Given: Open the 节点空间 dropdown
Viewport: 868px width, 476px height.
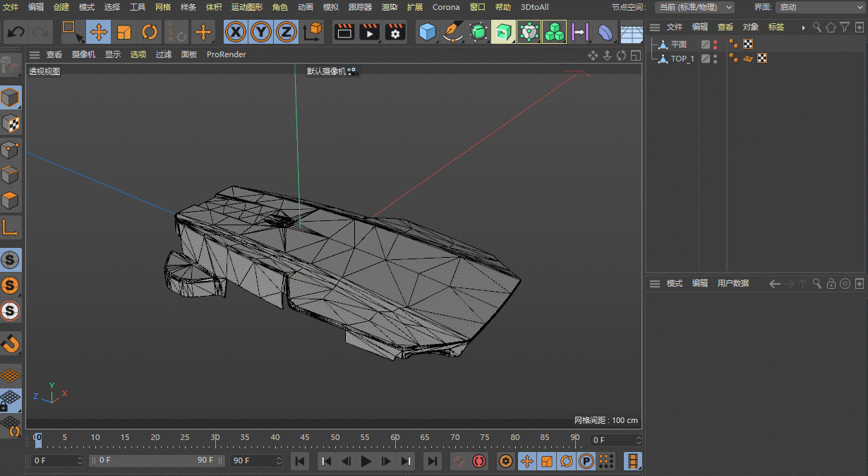Looking at the screenshot, I should (x=694, y=7).
